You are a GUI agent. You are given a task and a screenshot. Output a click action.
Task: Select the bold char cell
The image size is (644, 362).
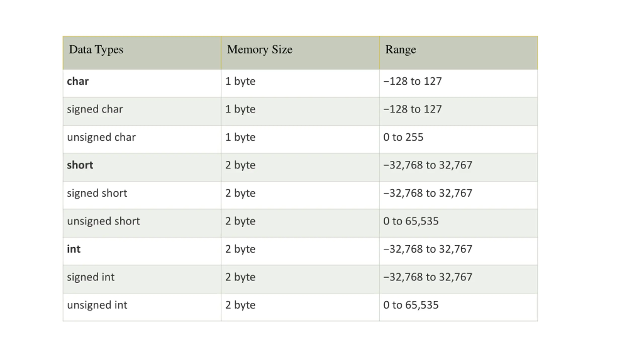[x=142, y=83]
